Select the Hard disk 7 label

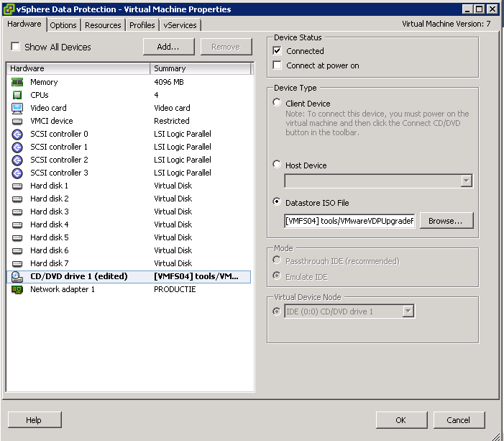click(49, 263)
